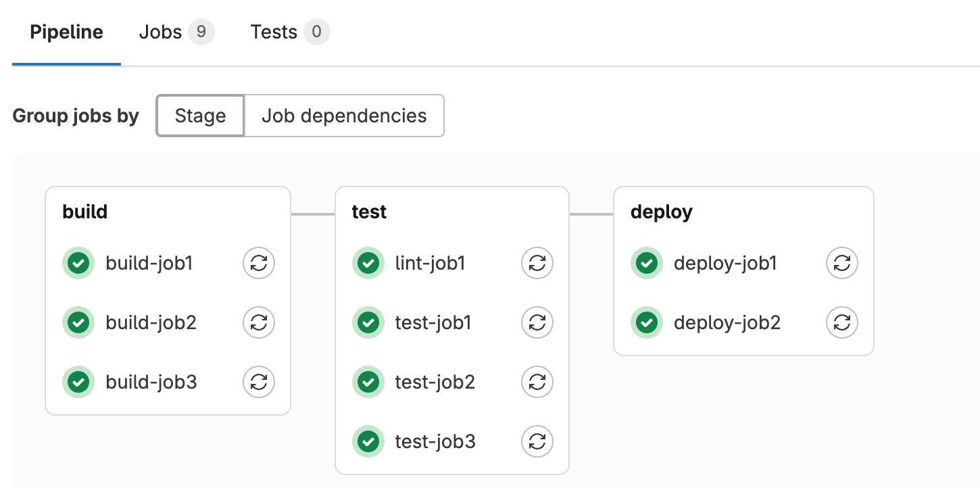The height and width of the screenshot is (488, 980).
Task: Click the build stage heading
Action: pyautogui.click(x=85, y=211)
